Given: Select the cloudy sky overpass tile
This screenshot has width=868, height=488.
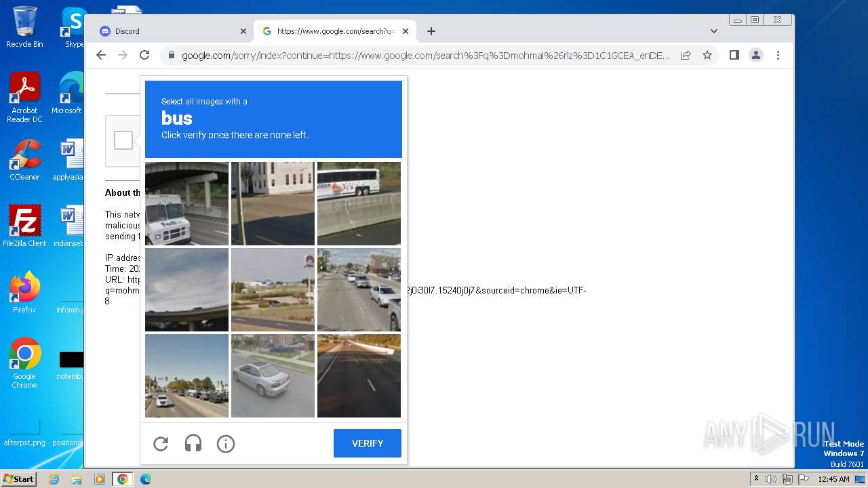Looking at the screenshot, I should coord(186,289).
